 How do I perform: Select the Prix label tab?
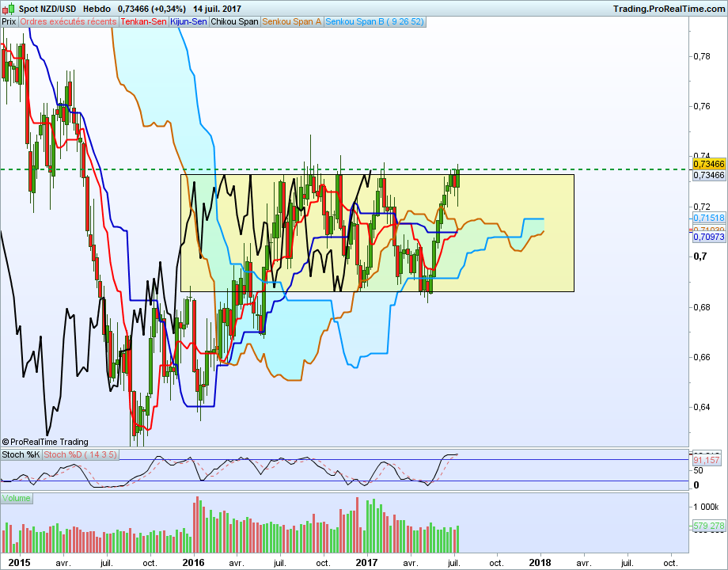point(9,22)
